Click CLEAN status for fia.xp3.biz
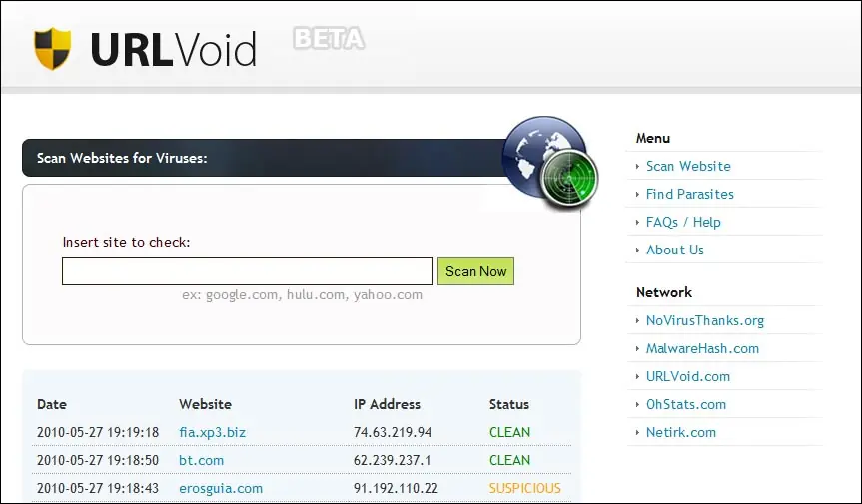This screenshot has height=504, width=862. (509, 432)
